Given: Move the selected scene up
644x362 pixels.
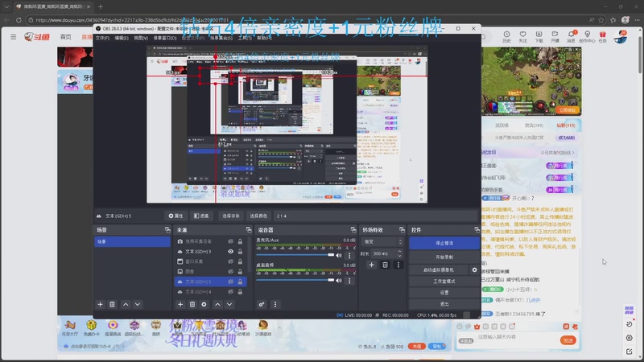Looking at the screenshot, I should (126, 304).
